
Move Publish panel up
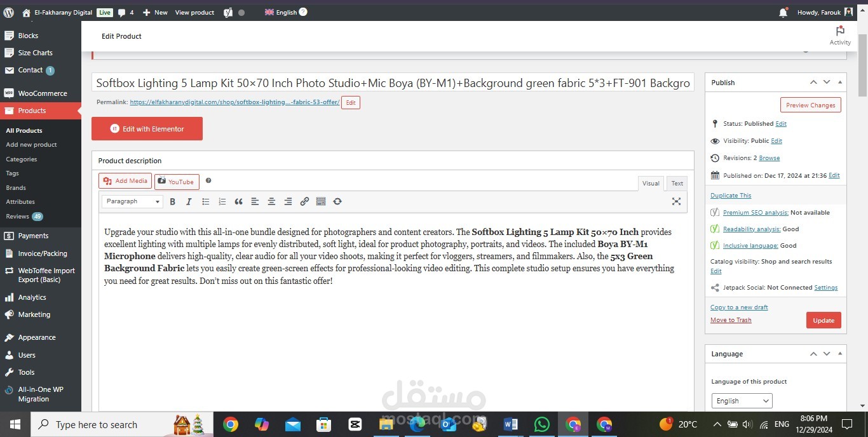pos(813,83)
